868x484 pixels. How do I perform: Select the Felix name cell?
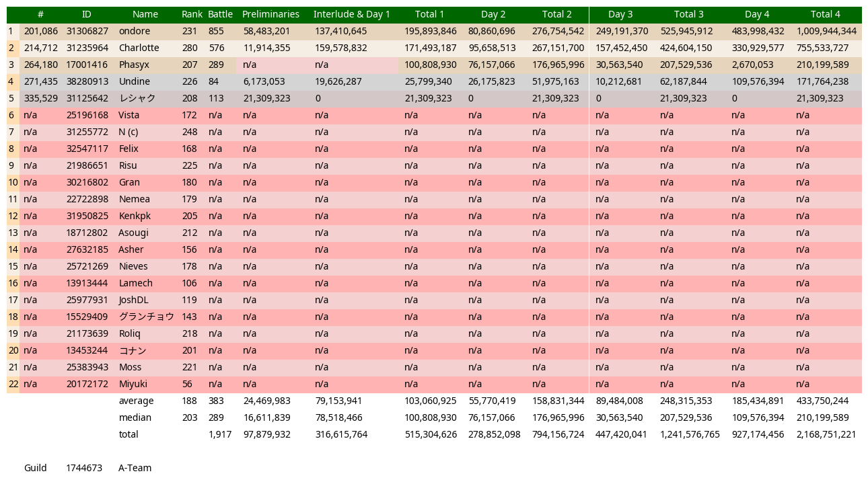[x=129, y=149]
